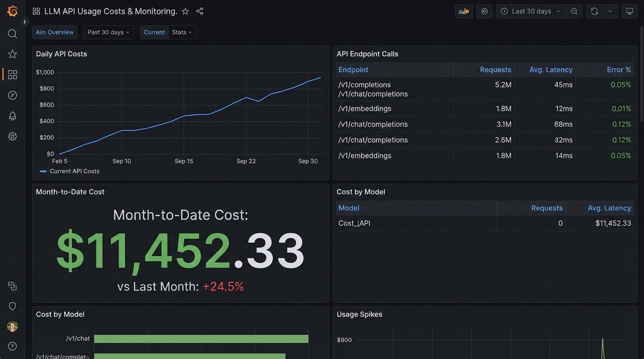The height and width of the screenshot is (359, 644).
Task: Click the zoom out time range icon
Action: tap(574, 11)
